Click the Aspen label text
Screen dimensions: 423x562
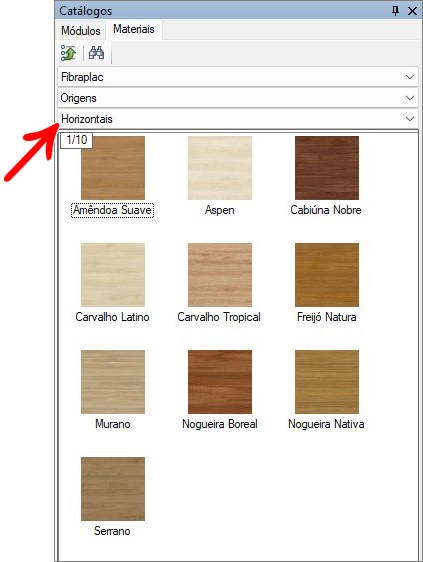click(x=220, y=210)
